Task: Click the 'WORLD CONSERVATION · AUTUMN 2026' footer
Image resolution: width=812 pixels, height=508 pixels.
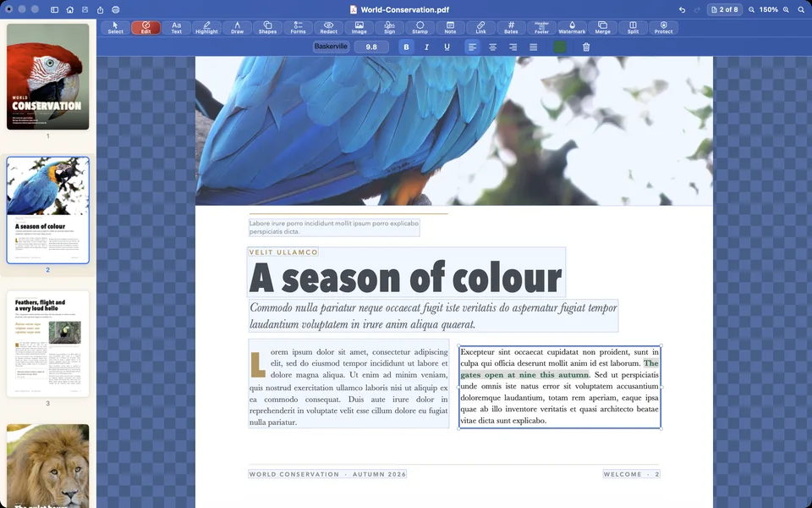Action: coord(327,474)
